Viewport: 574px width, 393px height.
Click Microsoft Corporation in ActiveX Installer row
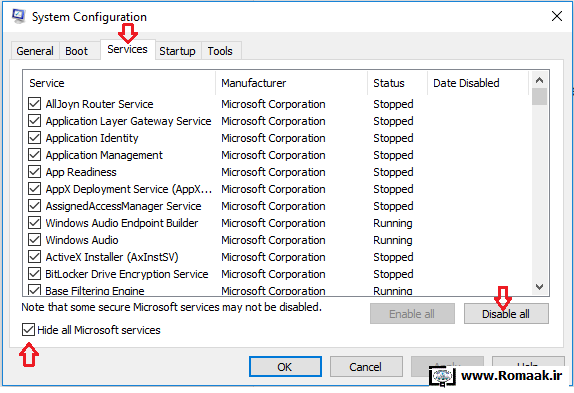click(x=273, y=257)
